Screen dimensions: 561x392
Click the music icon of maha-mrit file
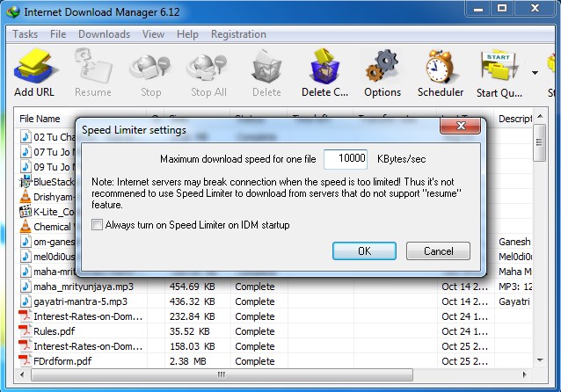[x=25, y=272]
